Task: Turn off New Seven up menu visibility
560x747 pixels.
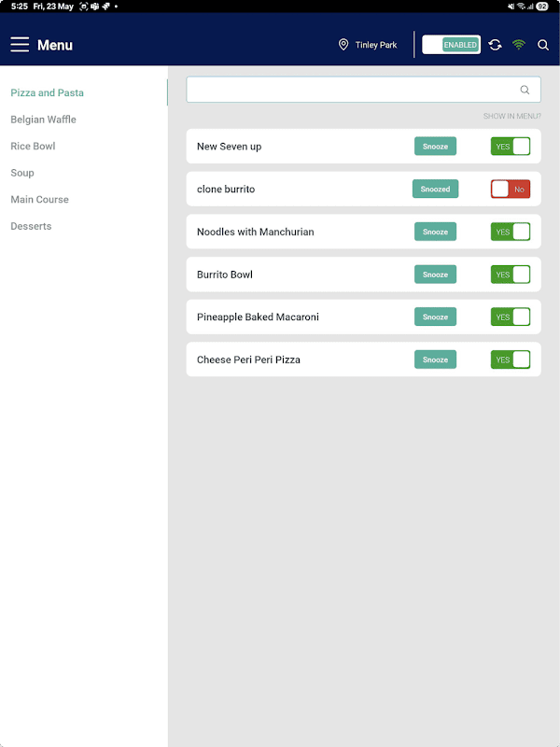Action: click(x=511, y=147)
